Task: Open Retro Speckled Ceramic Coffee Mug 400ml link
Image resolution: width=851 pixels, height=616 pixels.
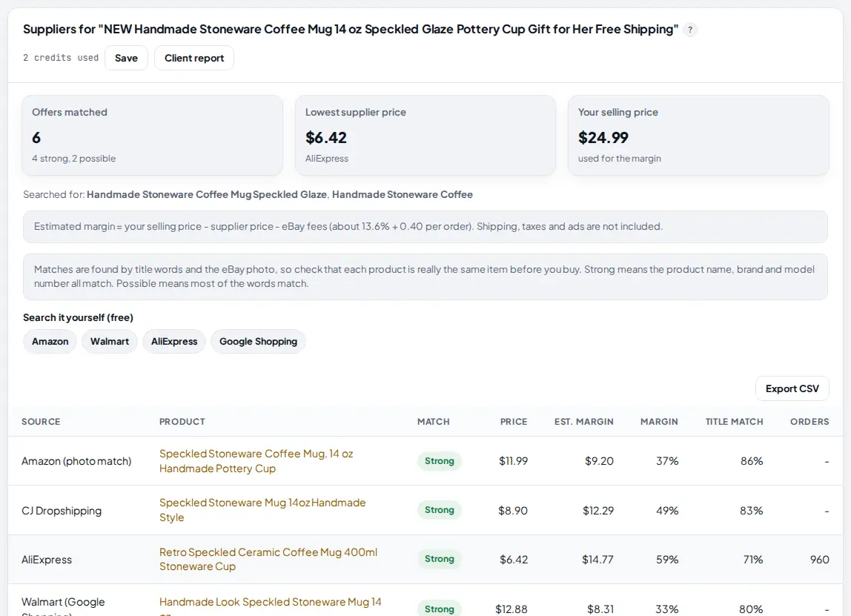Action: (x=268, y=559)
